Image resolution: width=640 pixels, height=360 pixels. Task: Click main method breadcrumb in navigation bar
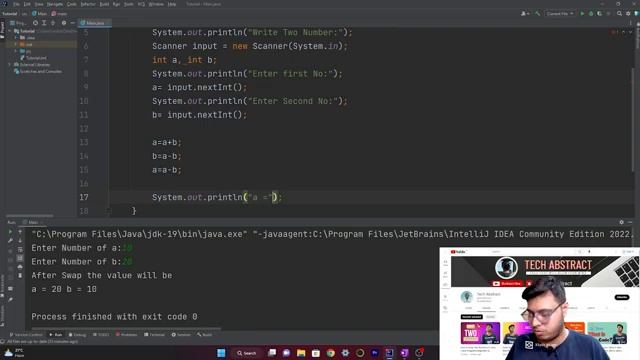[60, 13]
